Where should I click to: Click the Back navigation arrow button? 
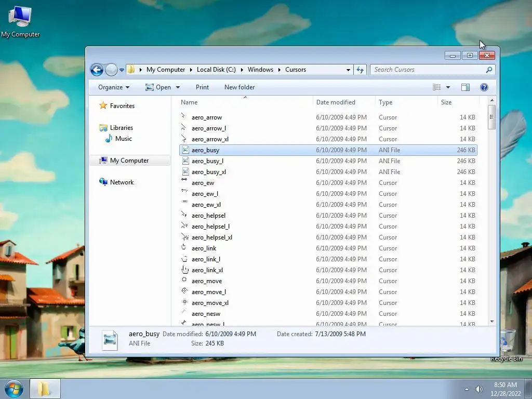(x=97, y=70)
